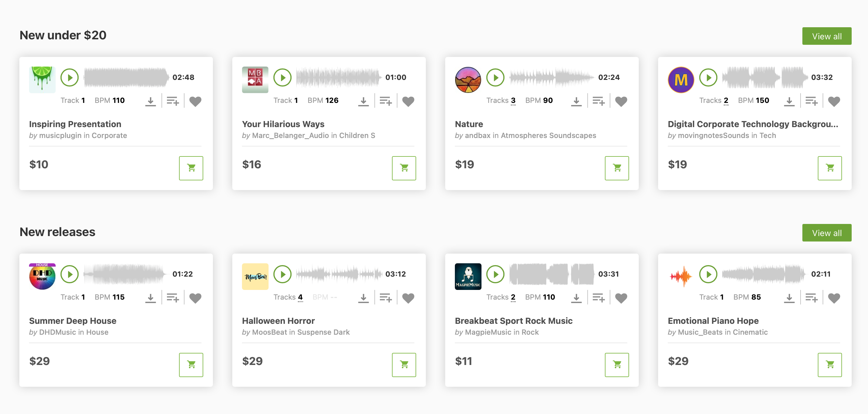The width and height of the screenshot is (868, 414).
Task: Download preview of Your Hilarious Ways
Action: (x=363, y=101)
